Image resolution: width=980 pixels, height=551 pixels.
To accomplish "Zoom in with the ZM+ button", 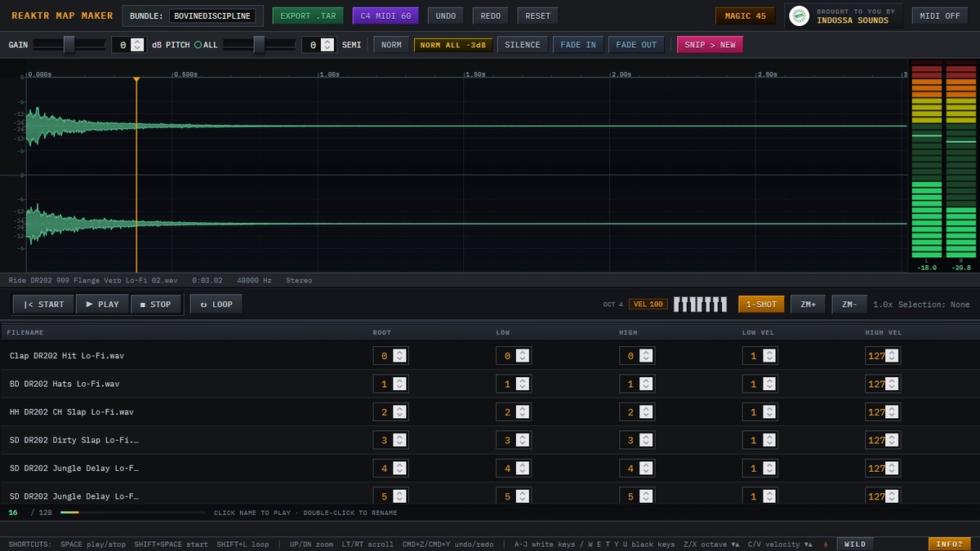I will pos(808,304).
